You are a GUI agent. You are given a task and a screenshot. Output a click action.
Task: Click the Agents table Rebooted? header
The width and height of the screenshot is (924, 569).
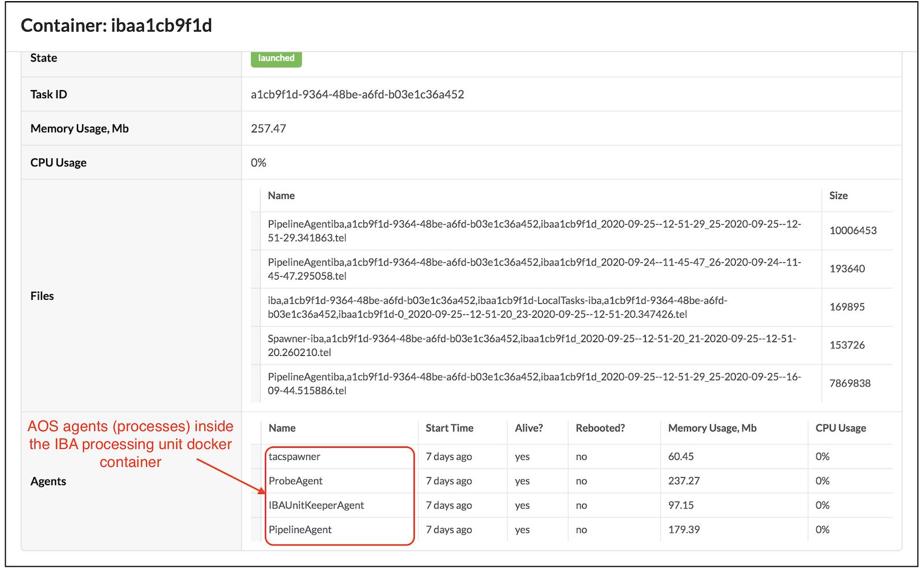600,428
